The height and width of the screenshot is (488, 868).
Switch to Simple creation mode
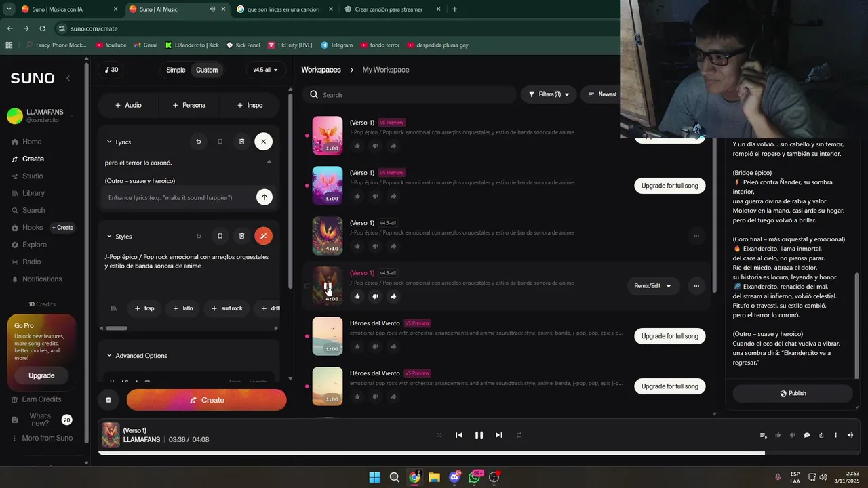click(x=176, y=70)
